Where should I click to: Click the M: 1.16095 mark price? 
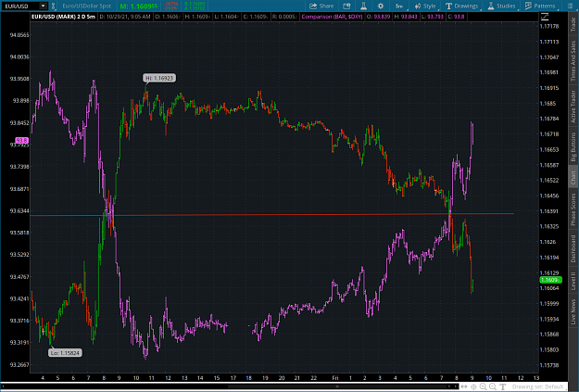[x=138, y=6]
